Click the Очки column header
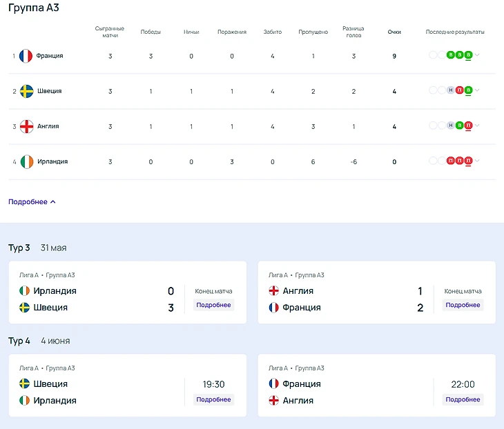 [394, 32]
